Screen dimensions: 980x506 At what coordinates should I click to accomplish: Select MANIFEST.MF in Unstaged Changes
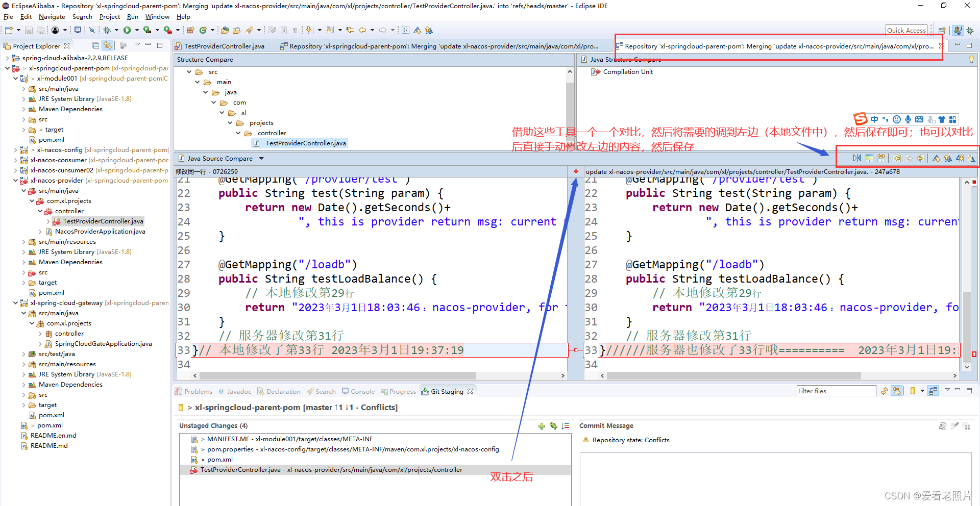click(289, 439)
